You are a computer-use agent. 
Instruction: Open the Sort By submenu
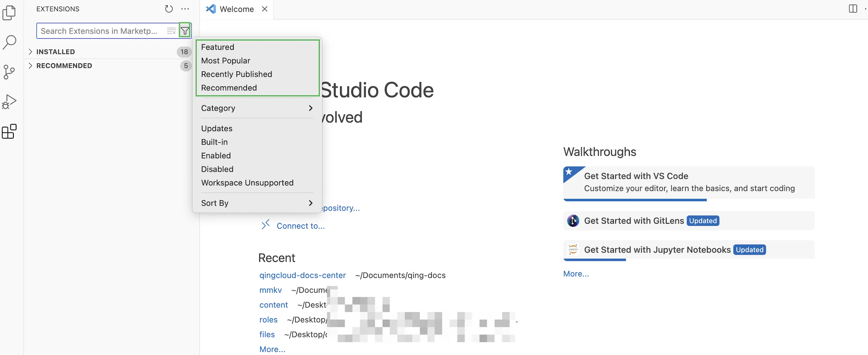pos(257,203)
